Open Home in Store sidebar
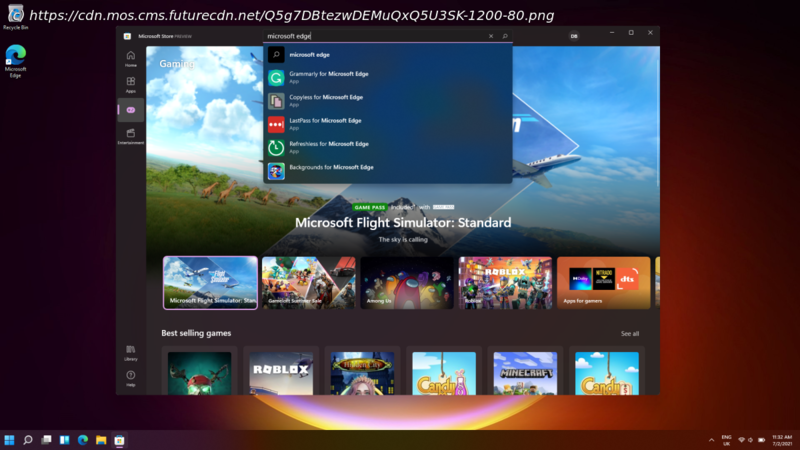Screen dimensions: 800x450 (x=131, y=59)
